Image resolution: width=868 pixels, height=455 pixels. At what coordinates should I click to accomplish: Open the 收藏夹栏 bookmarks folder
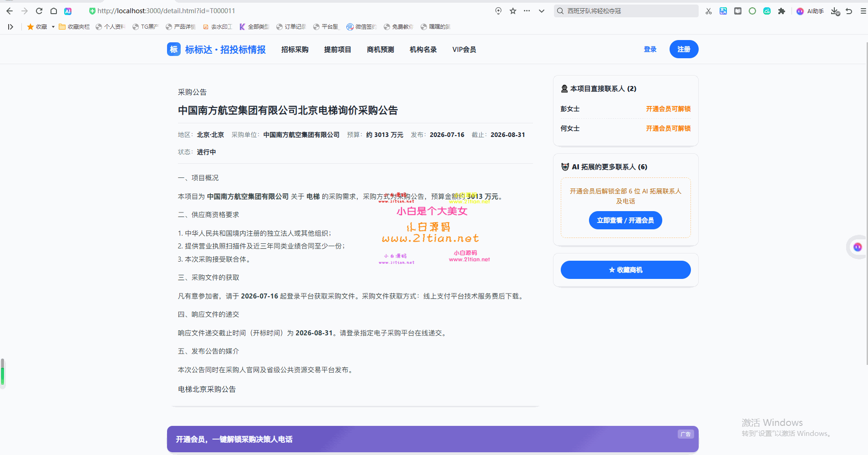point(74,27)
